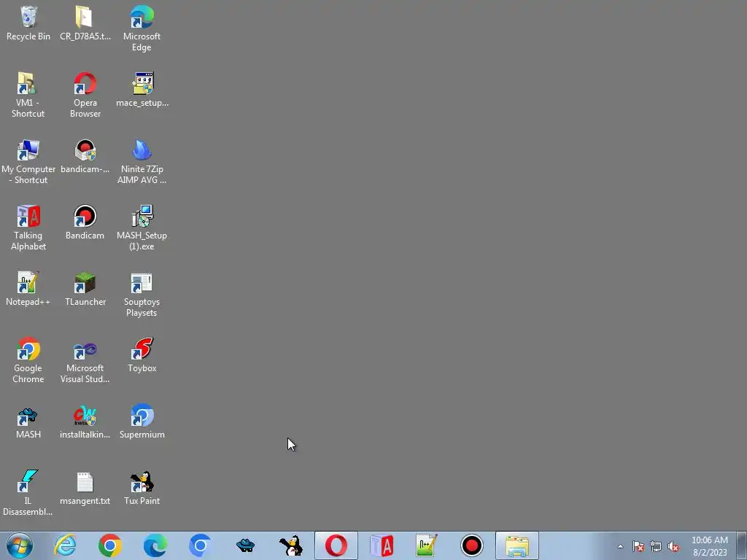Screen dimensions: 747x560
Task: Click the TLauncher desktop shortcut
Action: point(85,289)
